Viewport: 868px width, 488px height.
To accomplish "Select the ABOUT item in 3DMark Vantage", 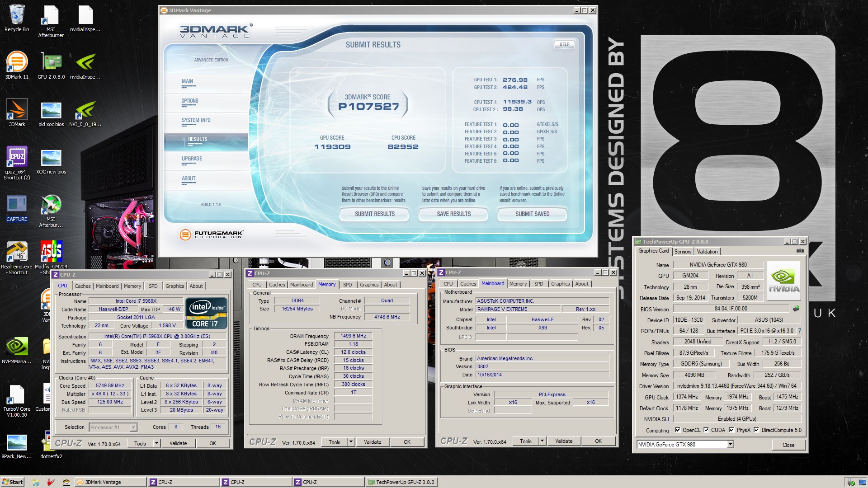I will click(x=189, y=178).
